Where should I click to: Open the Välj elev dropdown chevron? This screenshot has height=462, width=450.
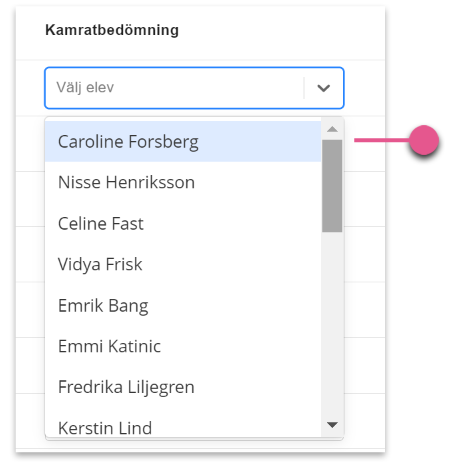click(323, 88)
